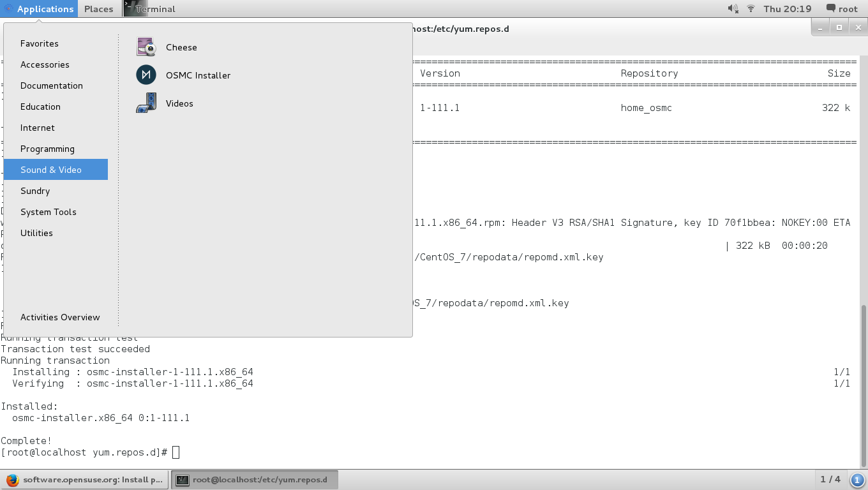
Task: Click the 'Size' column header
Action: [839, 73]
